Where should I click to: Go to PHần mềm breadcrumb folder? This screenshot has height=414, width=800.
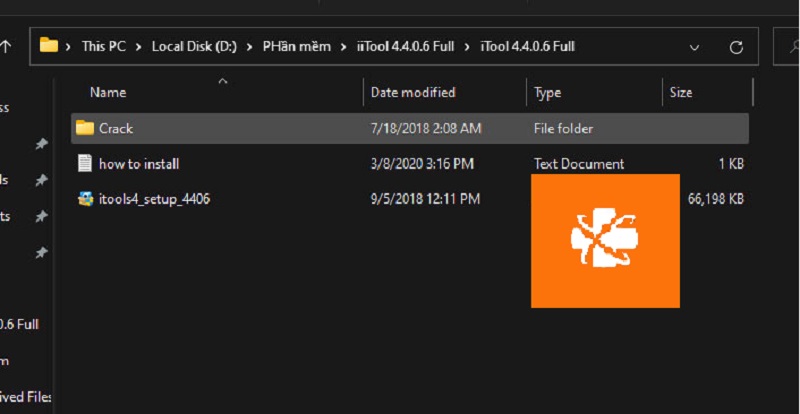pos(296,46)
